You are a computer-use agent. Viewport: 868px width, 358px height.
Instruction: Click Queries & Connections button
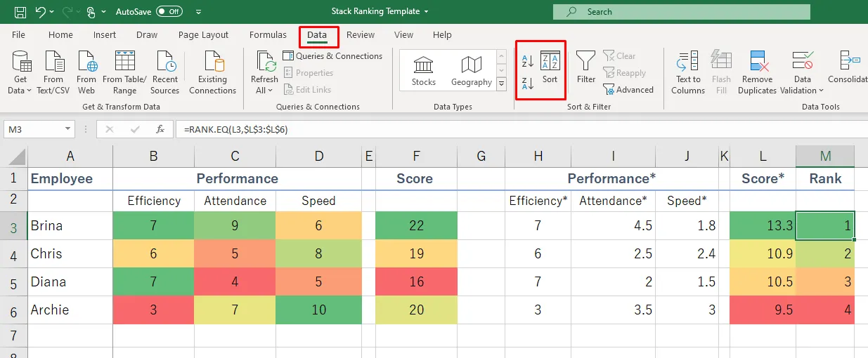tap(332, 56)
